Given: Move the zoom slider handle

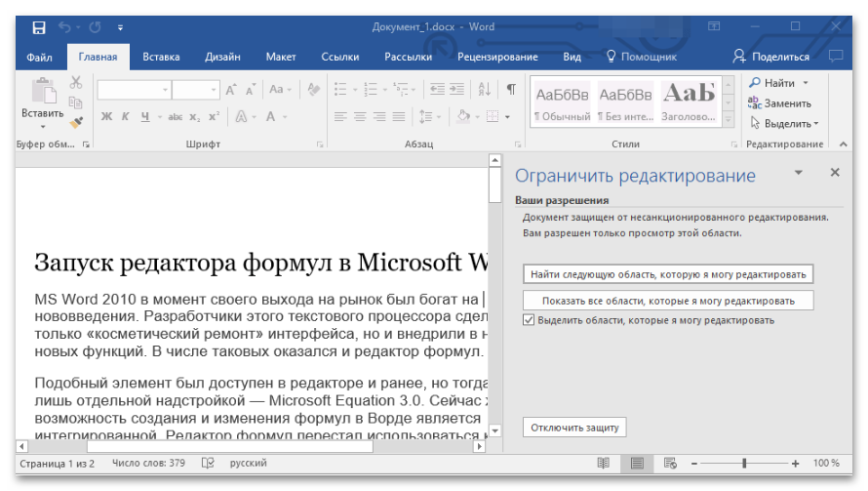Looking at the screenshot, I should point(744,464).
